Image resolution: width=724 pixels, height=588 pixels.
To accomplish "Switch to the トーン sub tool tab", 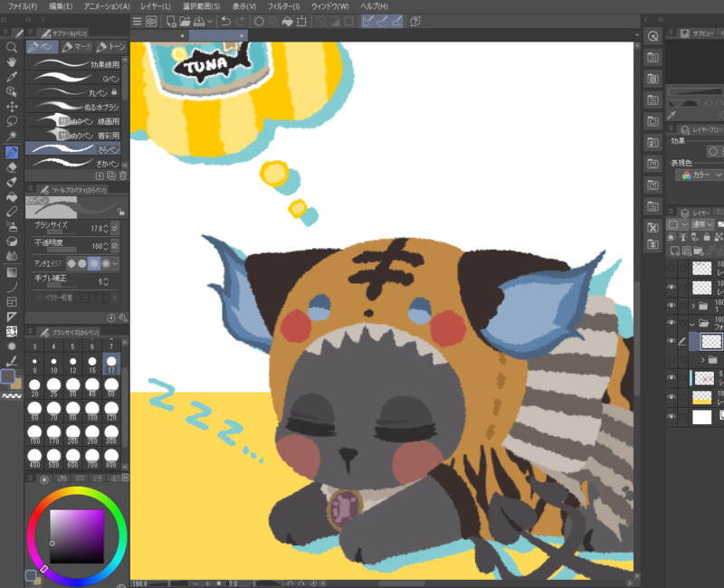I will point(110,47).
